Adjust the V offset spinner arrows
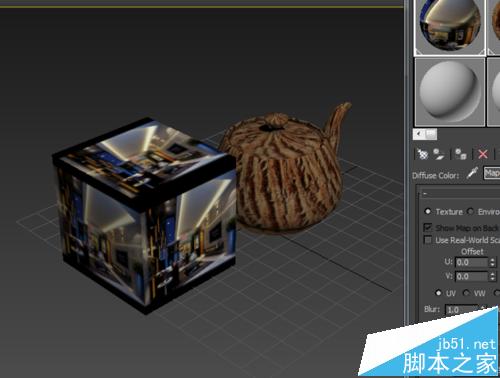Screen dimensions: 500x378 point(492,276)
